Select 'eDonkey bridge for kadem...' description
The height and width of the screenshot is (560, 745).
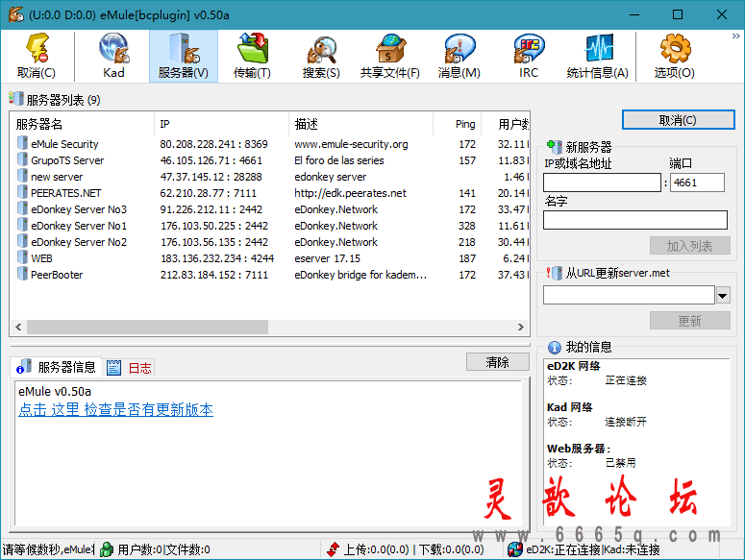pyautogui.click(x=360, y=275)
